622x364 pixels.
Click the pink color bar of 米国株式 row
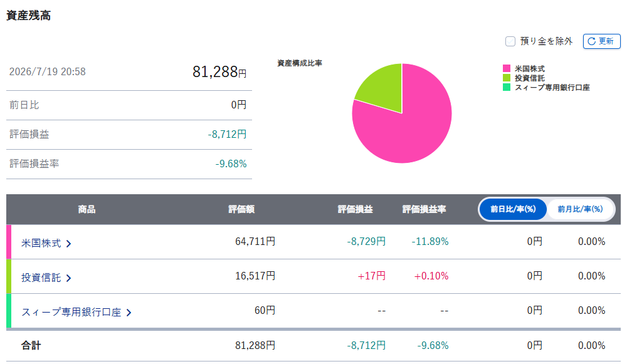point(9,242)
